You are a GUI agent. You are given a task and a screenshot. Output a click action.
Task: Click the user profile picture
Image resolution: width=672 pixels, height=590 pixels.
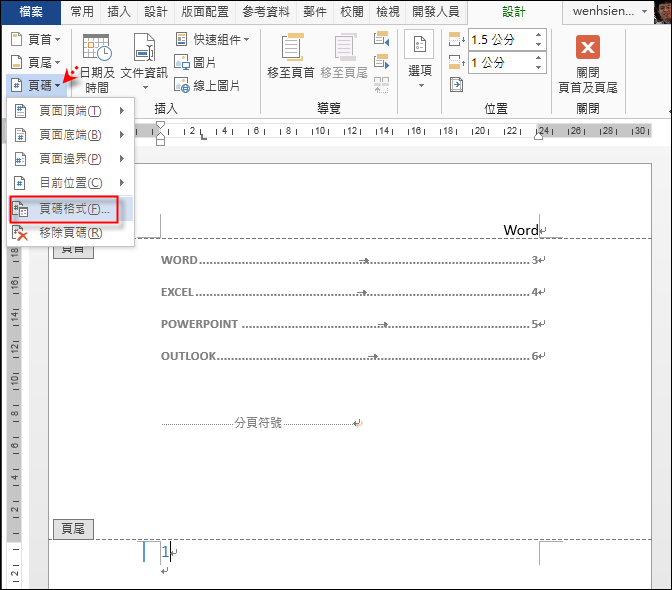pyautogui.click(x=663, y=12)
